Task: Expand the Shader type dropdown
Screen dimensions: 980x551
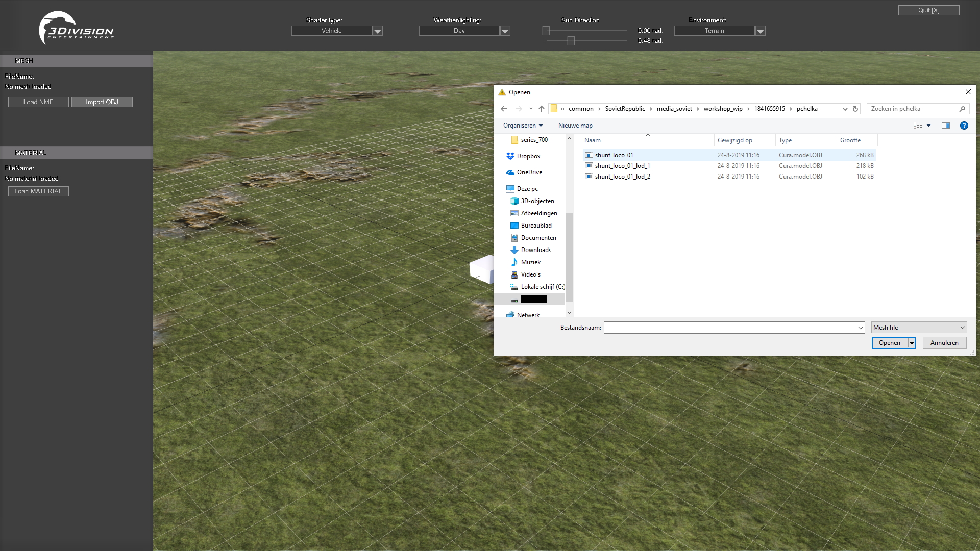Action: tap(378, 31)
